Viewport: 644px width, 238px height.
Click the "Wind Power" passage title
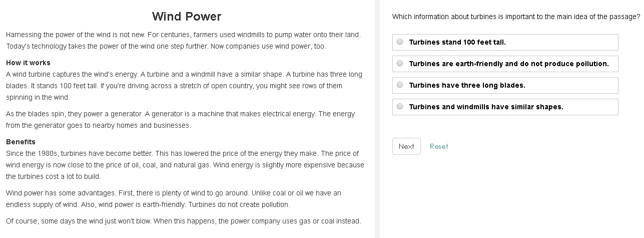tap(186, 17)
